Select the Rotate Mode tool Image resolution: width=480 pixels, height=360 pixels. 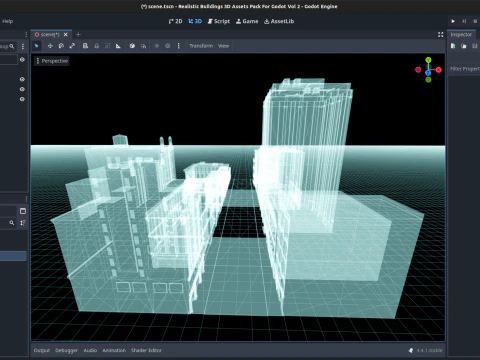pos(61,46)
